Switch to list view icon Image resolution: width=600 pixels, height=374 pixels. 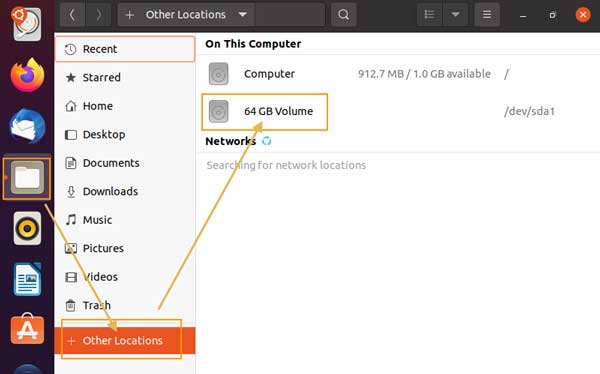(x=429, y=15)
